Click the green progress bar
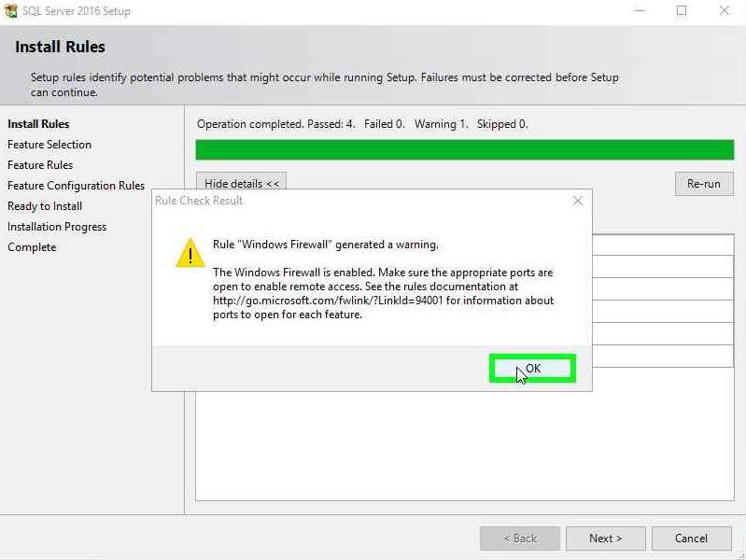This screenshot has width=746, height=560. click(465, 150)
